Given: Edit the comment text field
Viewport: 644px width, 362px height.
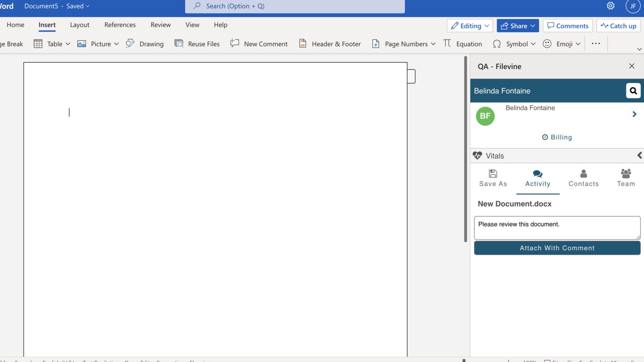Looking at the screenshot, I should (x=557, y=228).
